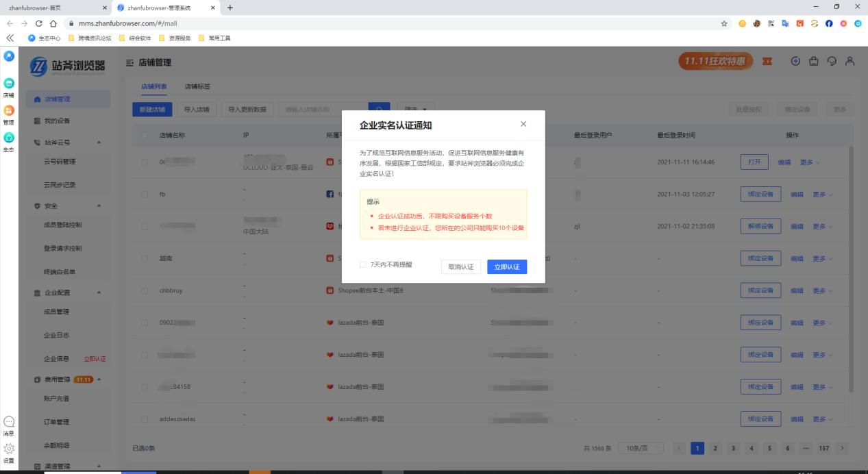Click the store name search input field
Viewport: 868px width, 474px height.
(323, 109)
